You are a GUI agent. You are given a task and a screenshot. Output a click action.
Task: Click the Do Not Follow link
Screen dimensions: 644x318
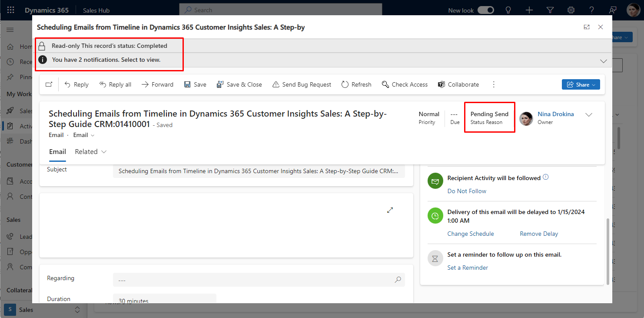(x=467, y=191)
